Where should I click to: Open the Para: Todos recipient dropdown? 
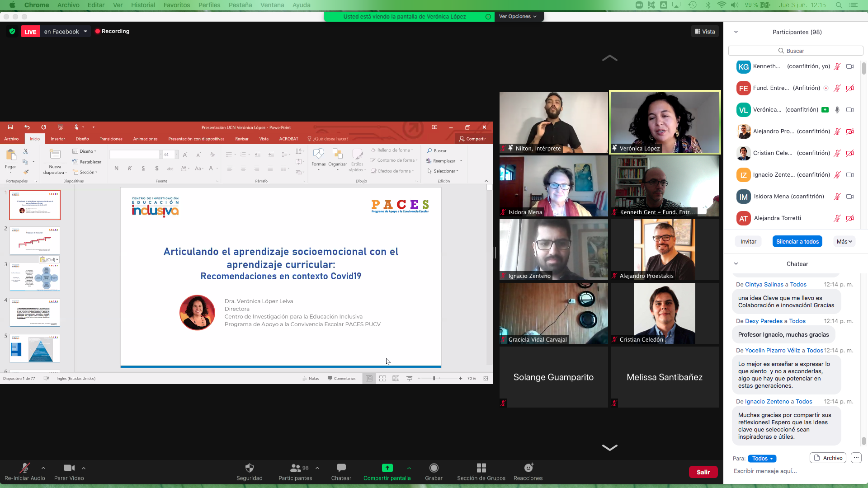tap(762, 459)
